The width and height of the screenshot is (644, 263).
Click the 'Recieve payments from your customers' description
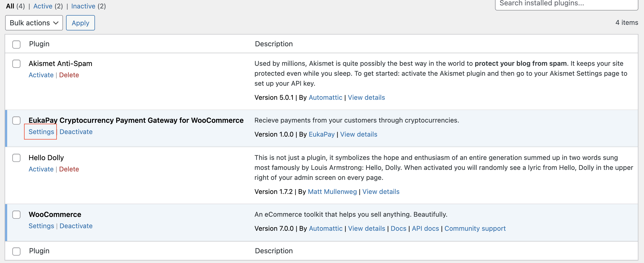tap(357, 120)
